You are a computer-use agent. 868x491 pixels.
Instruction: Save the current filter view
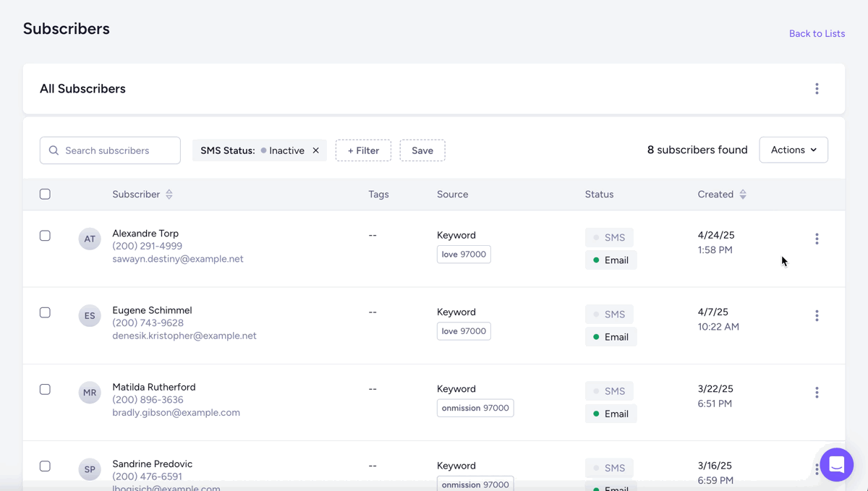coord(422,150)
